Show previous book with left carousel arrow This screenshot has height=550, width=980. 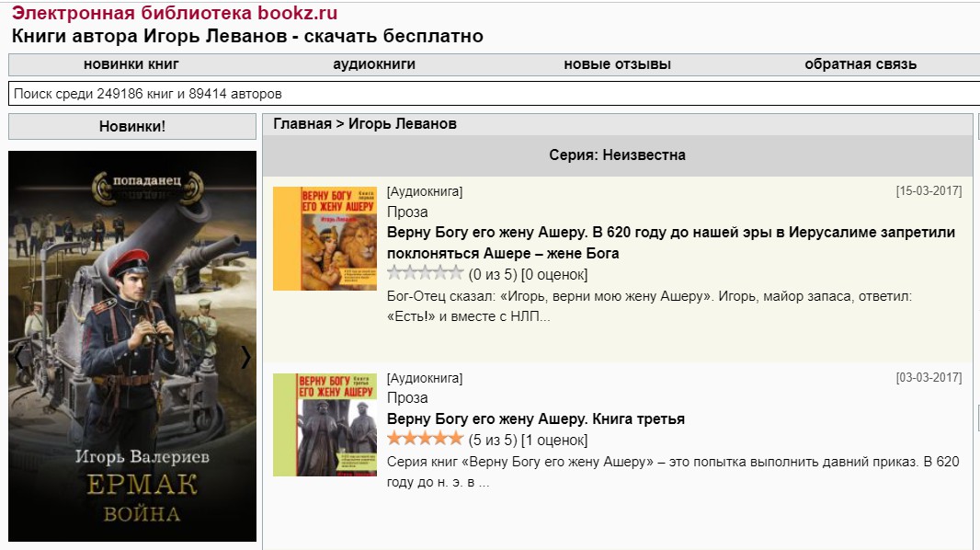tap(18, 357)
